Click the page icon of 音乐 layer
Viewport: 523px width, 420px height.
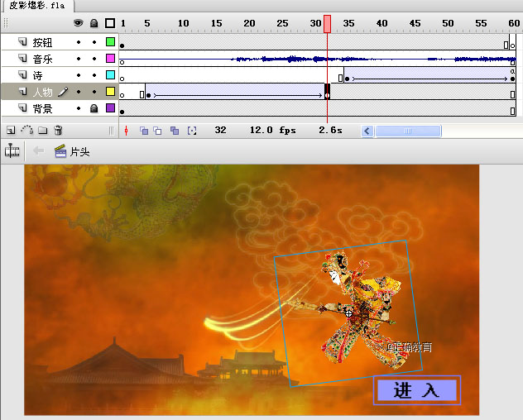pyautogui.click(x=22, y=58)
